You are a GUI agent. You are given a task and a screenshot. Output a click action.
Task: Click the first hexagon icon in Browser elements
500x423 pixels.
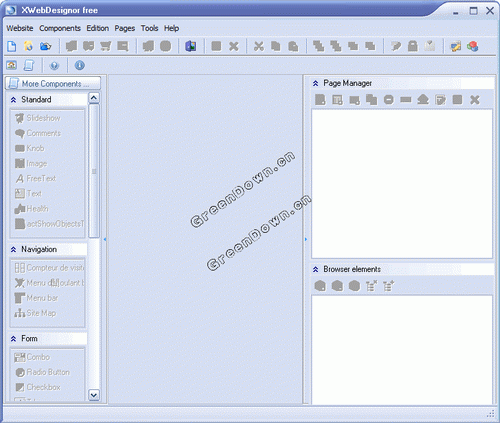pos(320,285)
